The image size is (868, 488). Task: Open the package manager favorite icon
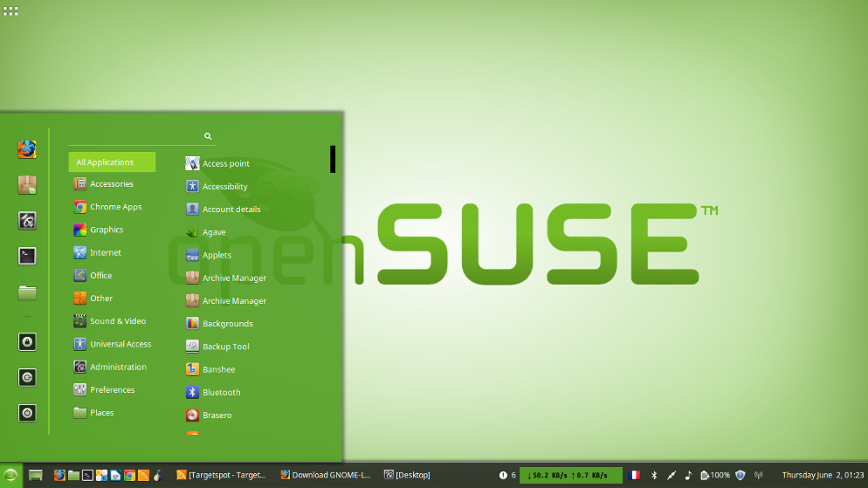[26, 185]
